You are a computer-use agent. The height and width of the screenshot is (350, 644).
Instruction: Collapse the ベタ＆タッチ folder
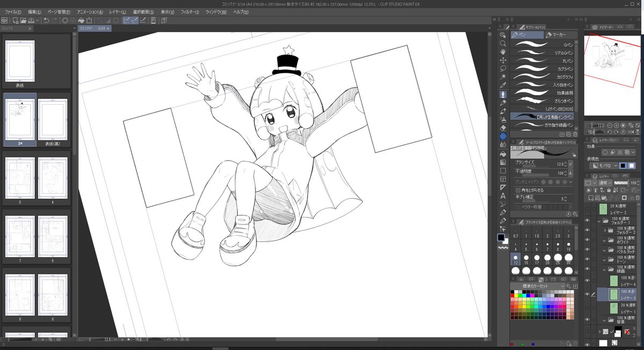click(x=605, y=250)
